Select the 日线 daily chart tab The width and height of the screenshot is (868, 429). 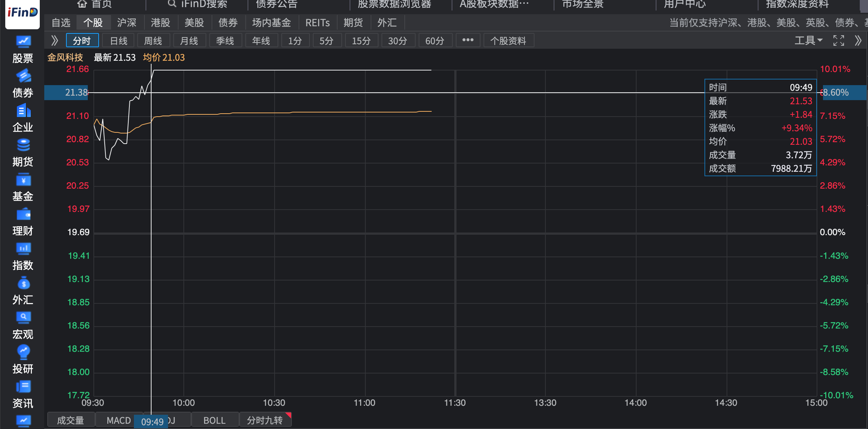tap(119, 40)
